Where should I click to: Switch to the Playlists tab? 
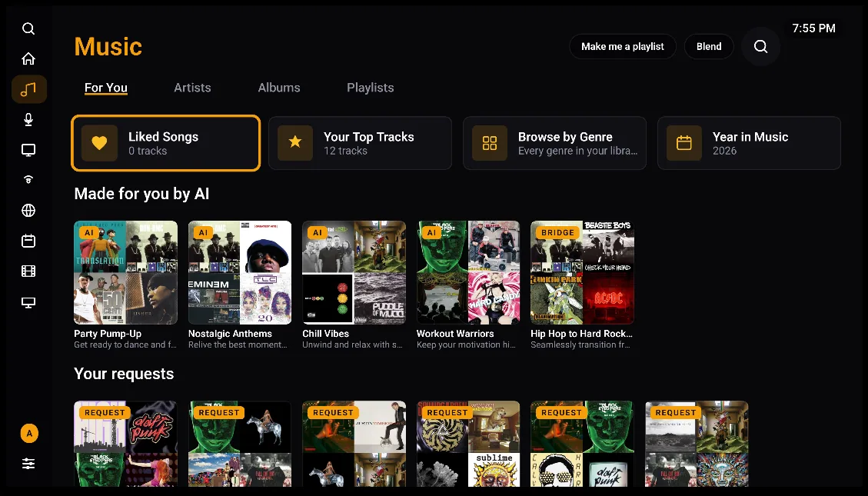pos(371,88)
